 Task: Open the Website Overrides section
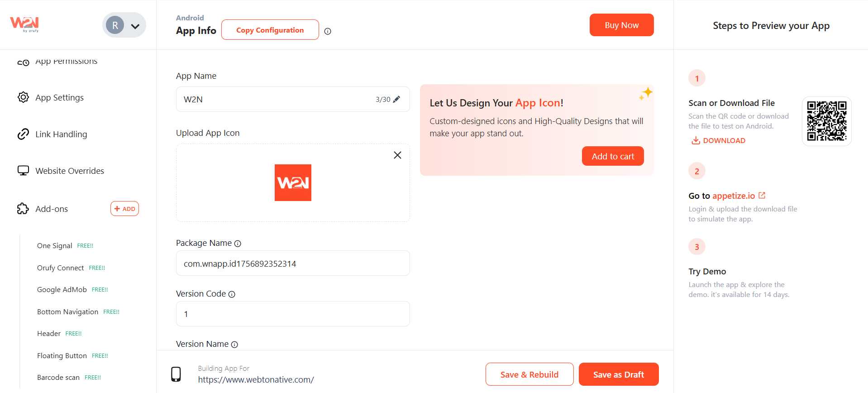tap(61, 171)
